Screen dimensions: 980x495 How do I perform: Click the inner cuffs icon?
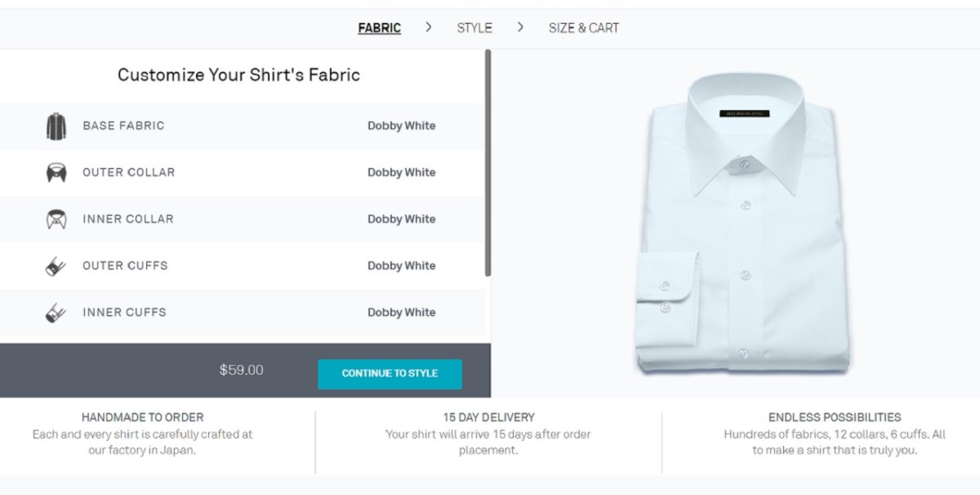(x=56, y=313)
